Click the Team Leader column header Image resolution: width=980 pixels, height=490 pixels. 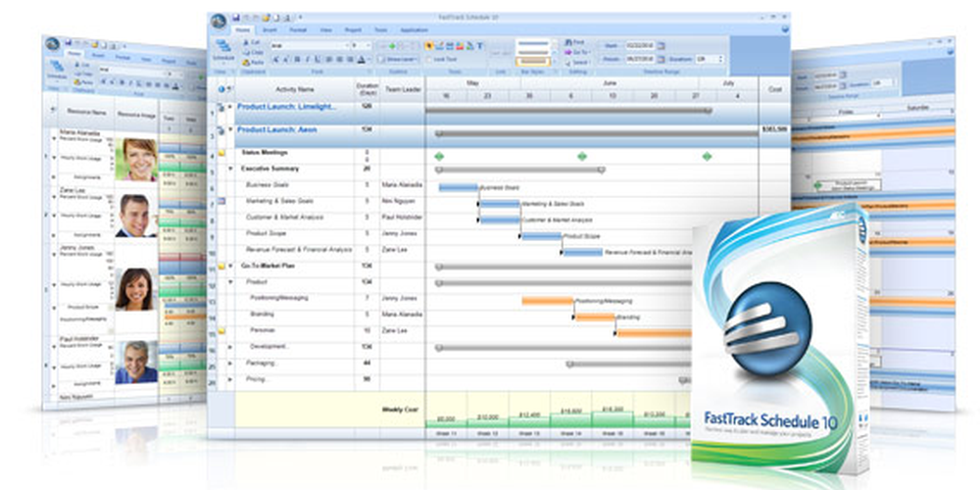(403, 89)
